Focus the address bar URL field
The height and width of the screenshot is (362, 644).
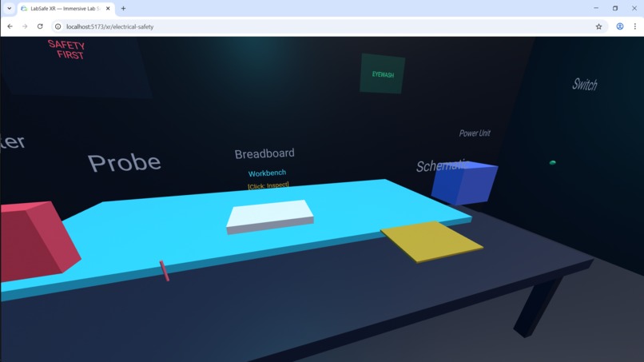pos(328,26)
